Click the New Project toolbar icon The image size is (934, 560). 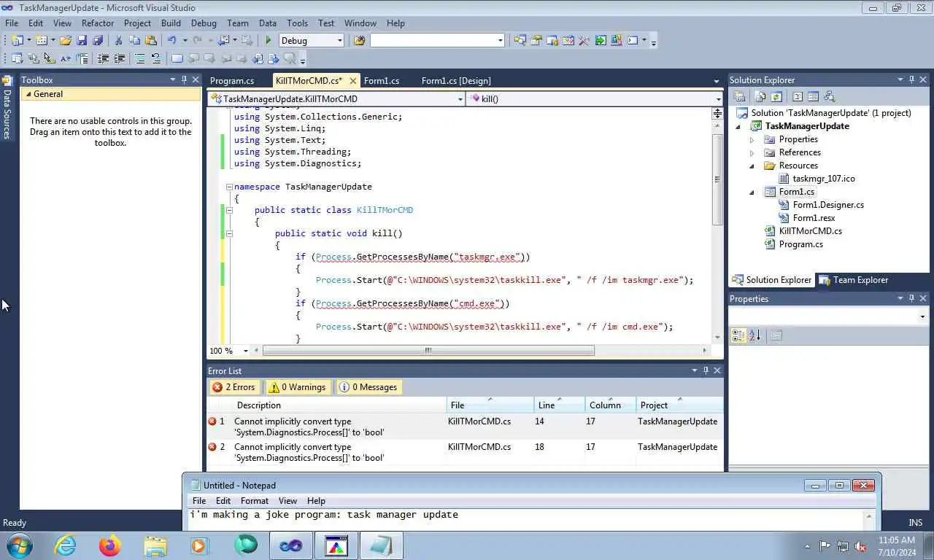click(x=17, y=41)
